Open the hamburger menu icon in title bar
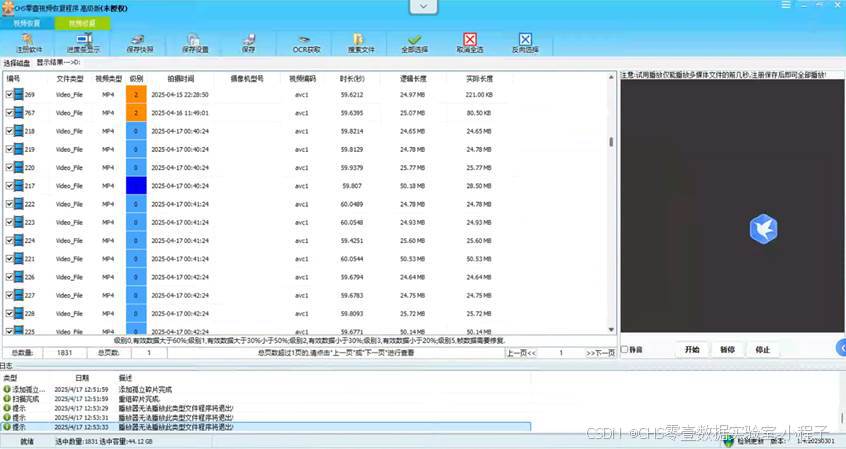Viewport: 846px width, 449px height. (x=786, y=5)
